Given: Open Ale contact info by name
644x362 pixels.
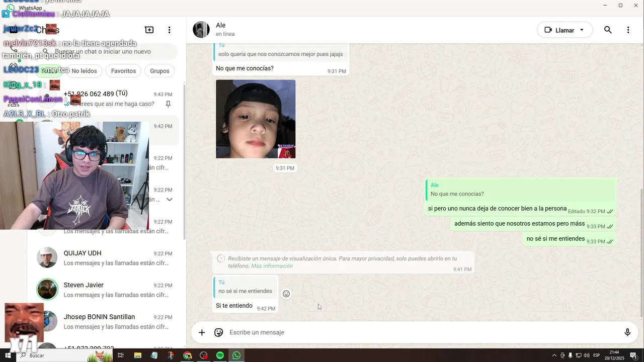Looking at the screenshot, I should [220, 25].
